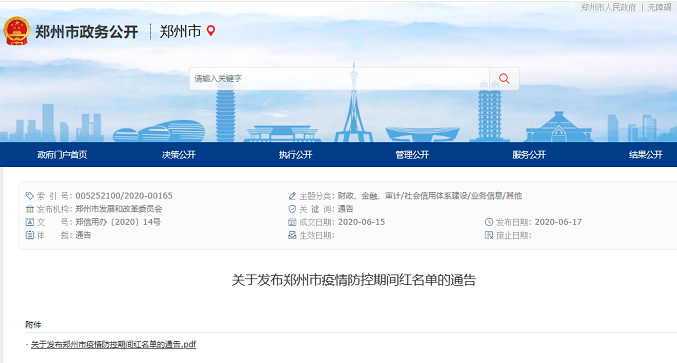The image size is (677, 363).
Task: Open the 结果公开 menu item
Action: 645,155
